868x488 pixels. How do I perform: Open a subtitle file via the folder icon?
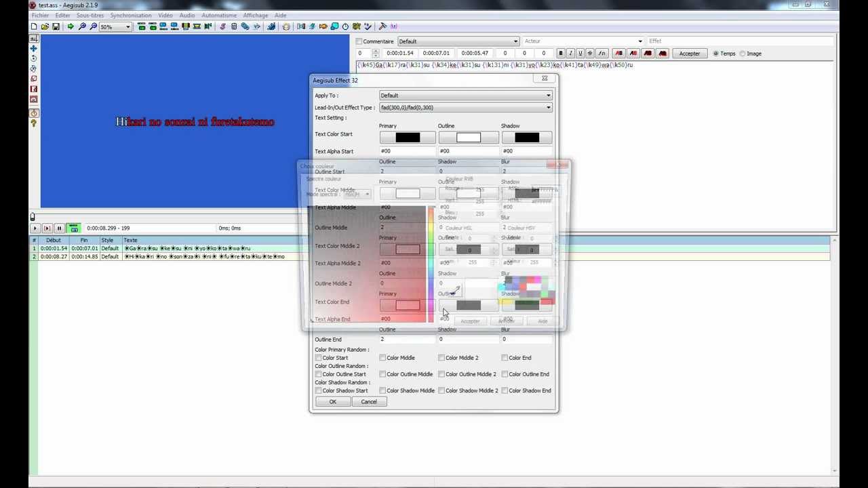point(45,26)
